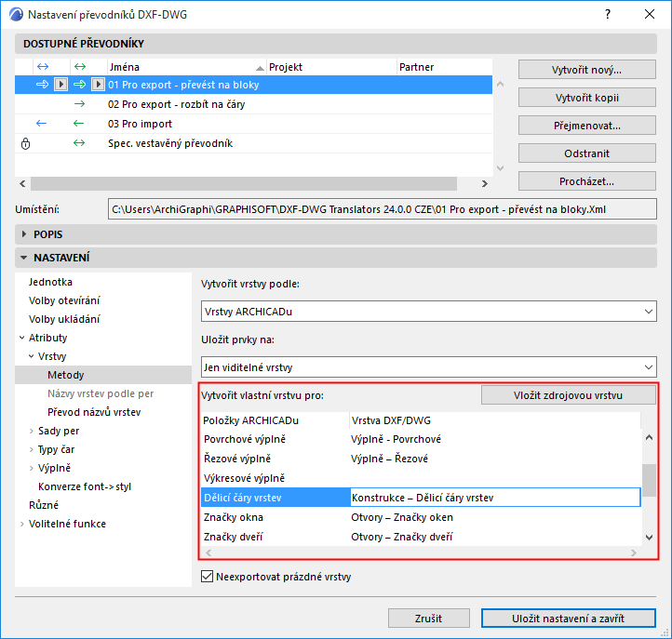Click Uložit nastavení a zavřít button
This screenshot has width=672, height=639.
tap(569, 619)
